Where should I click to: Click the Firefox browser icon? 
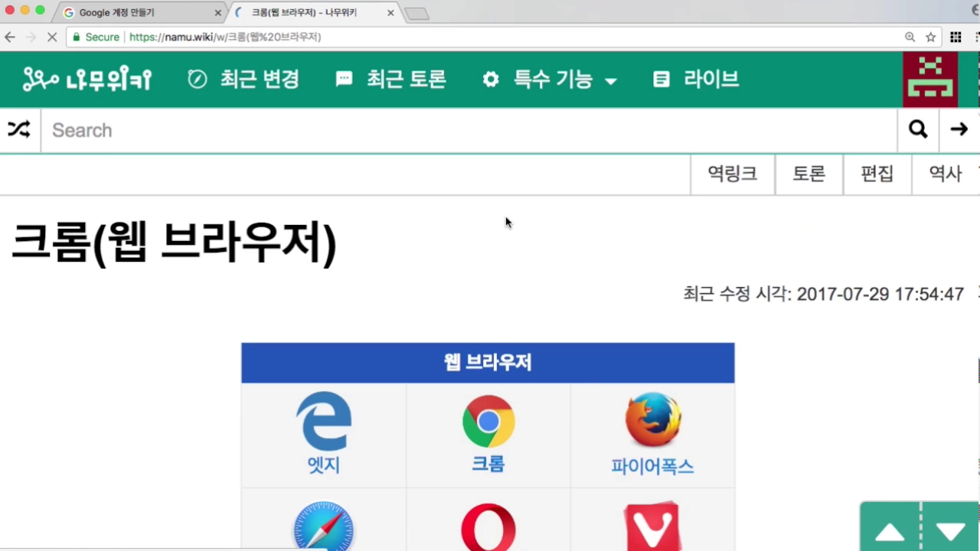click(x=653, y=420)
